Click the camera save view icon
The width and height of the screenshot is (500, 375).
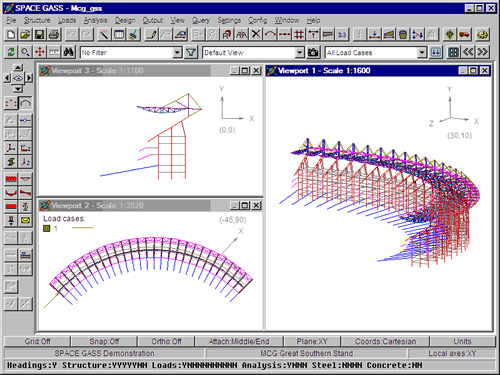[x=313, y=52]
